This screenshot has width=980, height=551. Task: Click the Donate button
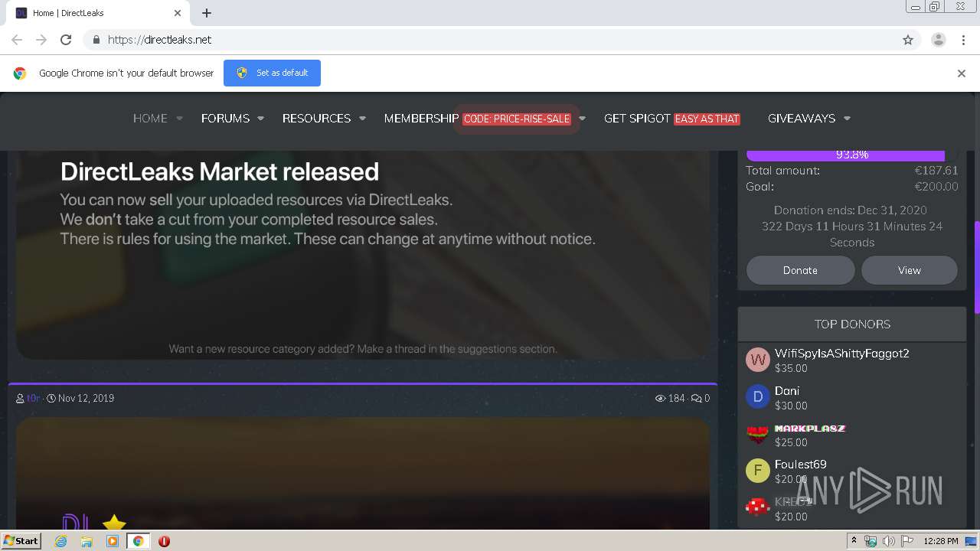pos(800,270)
